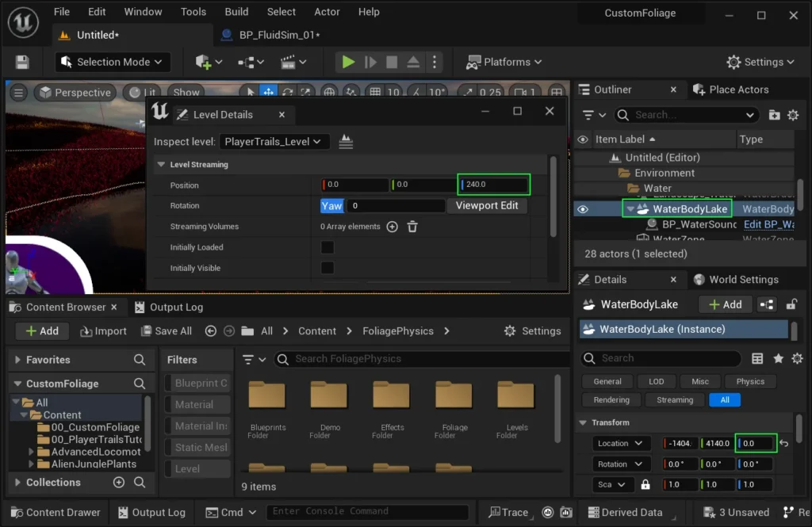The height and width of the screenshot is (527, 812).
Task: Click the Eject button in toolbar
Action: coord(413,62)
